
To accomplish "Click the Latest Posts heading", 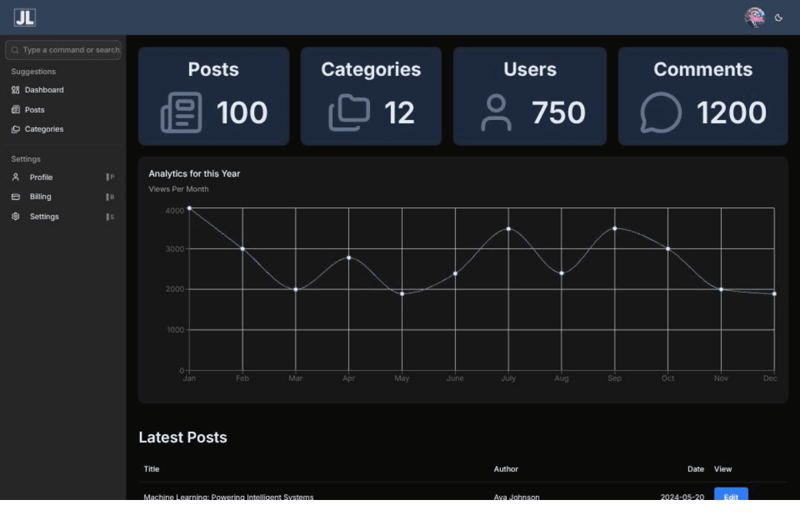I will 183,437.
